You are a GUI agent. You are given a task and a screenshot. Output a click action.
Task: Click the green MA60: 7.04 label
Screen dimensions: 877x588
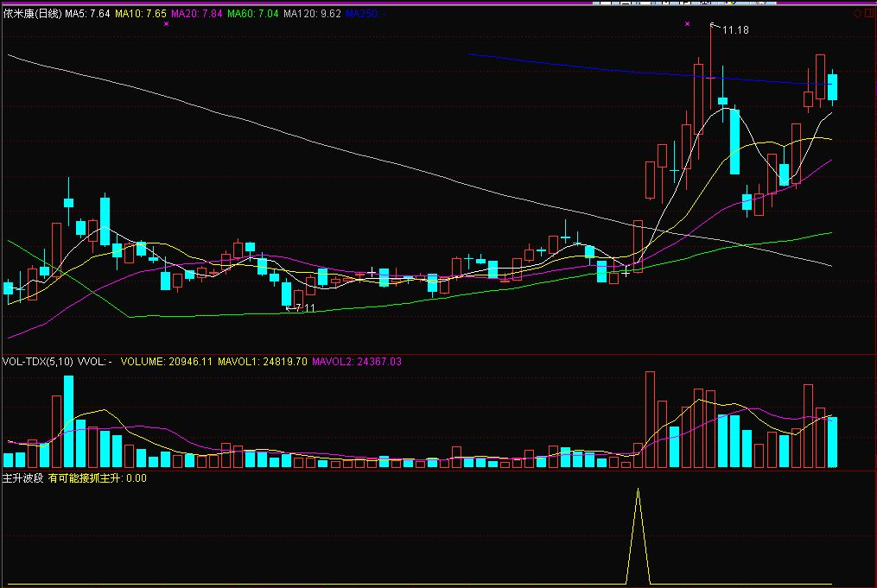253,14
